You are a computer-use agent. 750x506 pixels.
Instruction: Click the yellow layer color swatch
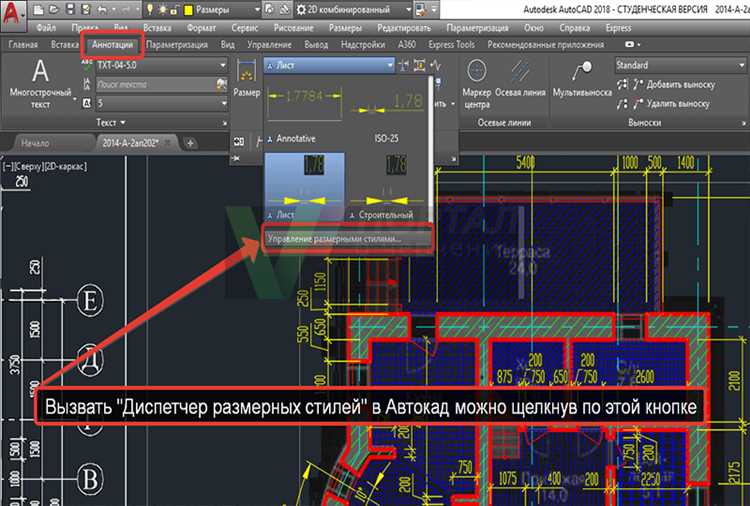click(188, 10)
